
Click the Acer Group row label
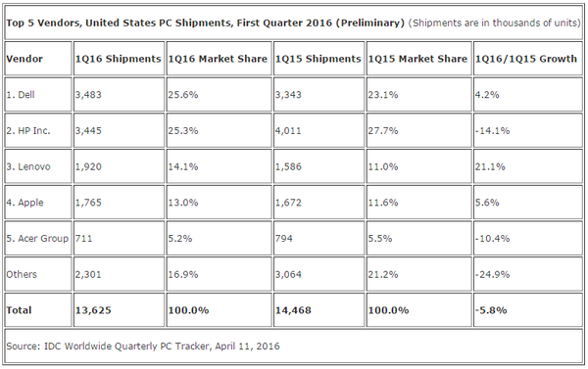click(38, 238)
